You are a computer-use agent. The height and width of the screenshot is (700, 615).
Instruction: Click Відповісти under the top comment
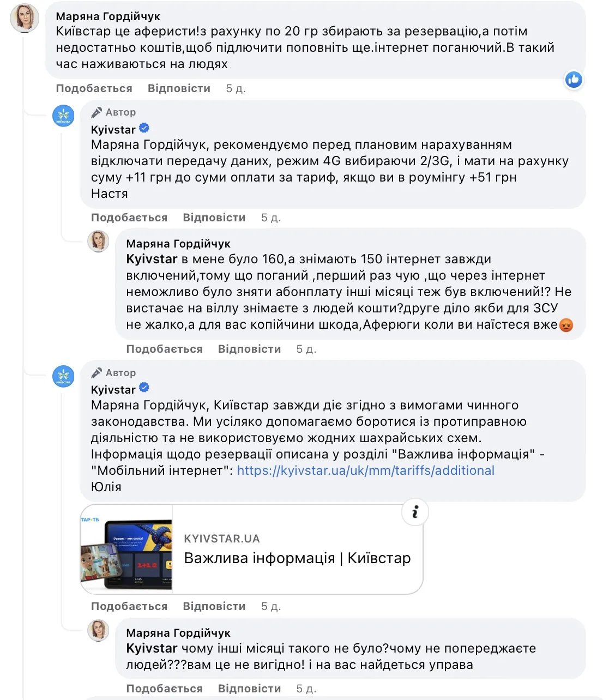(x=179, y=88)
